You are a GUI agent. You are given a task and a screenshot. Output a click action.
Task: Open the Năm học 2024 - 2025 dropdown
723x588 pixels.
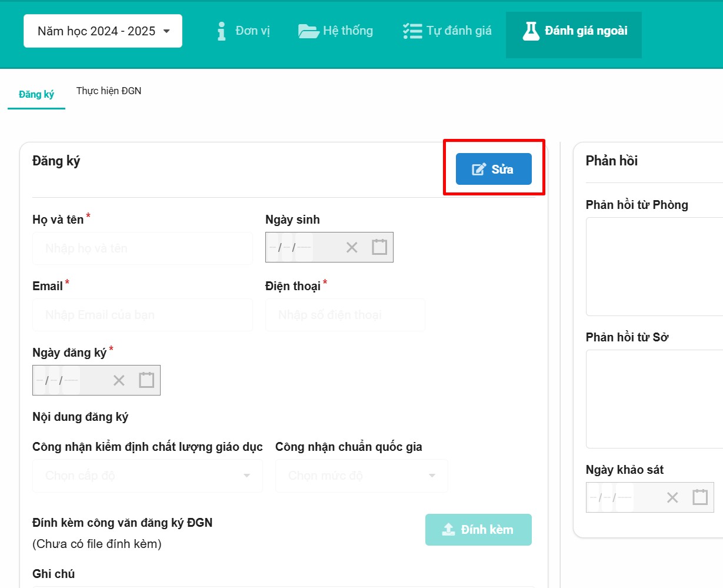click(x=103, y=31)
